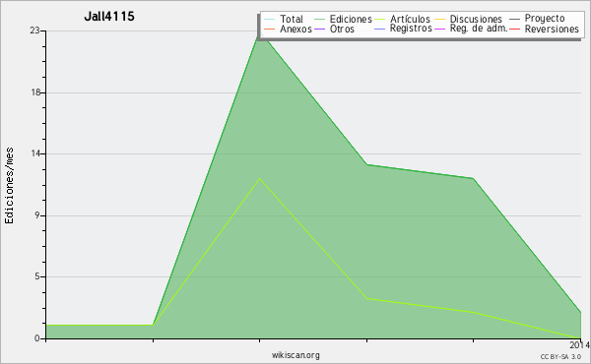This screenshot has width=591, height=364.
Task: Click the y-axis value 18
Action: pyautogui.click(x=35, y=92)
